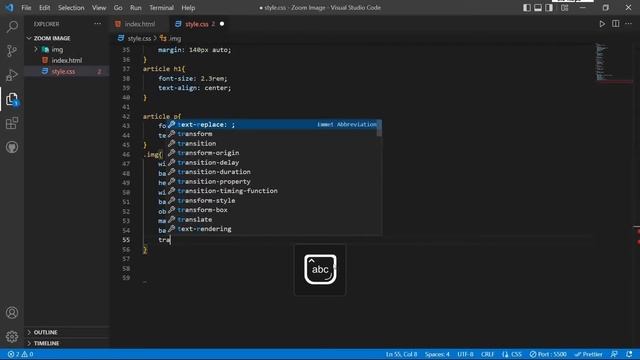Open the File menu
This screenshot has height=360, width=640.
tap(26, 8)
